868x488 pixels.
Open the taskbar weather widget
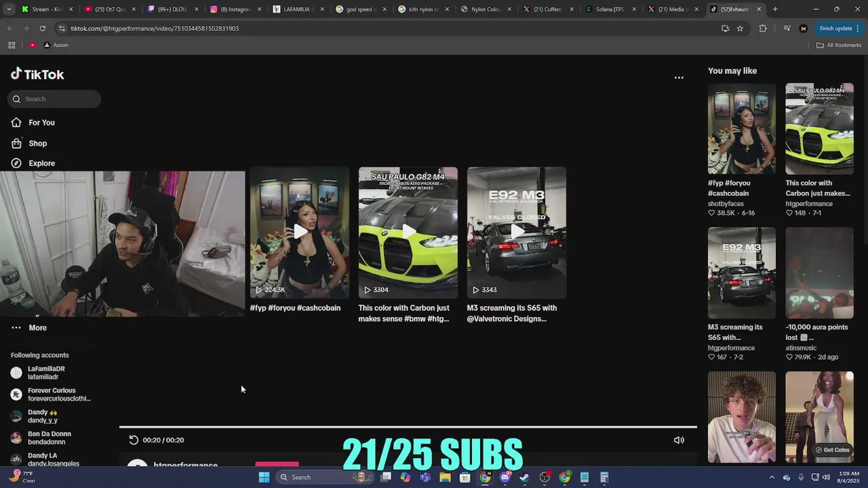pyautogui.click(x=22, y=477)
